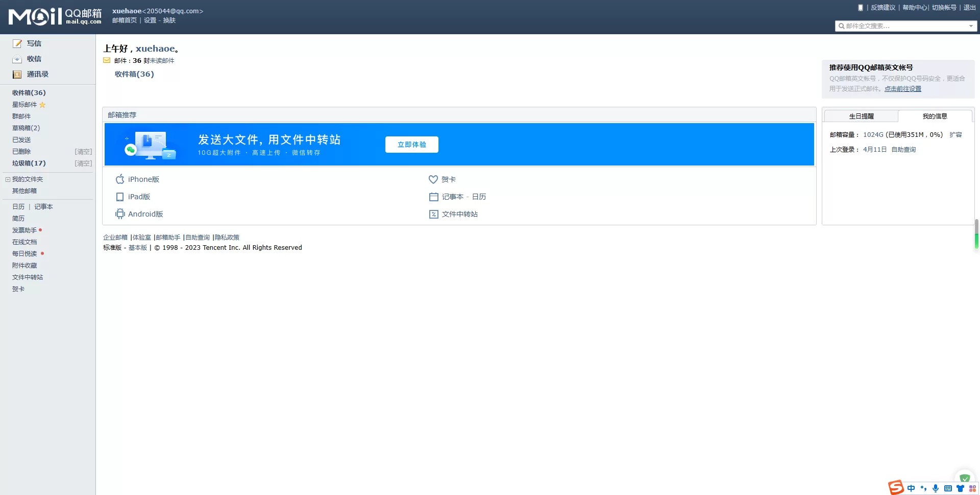
Task: Open 日历 in the sidebar
Action: click(x=18, y=207)
